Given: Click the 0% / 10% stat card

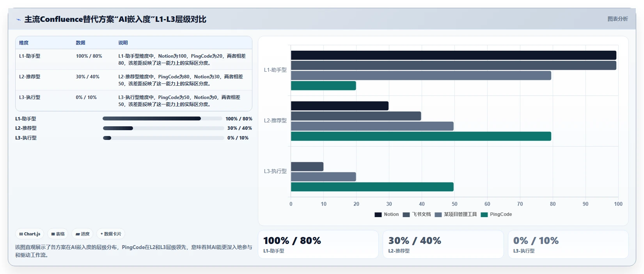Looking at the screenshot, I should [x=568, y=244].
